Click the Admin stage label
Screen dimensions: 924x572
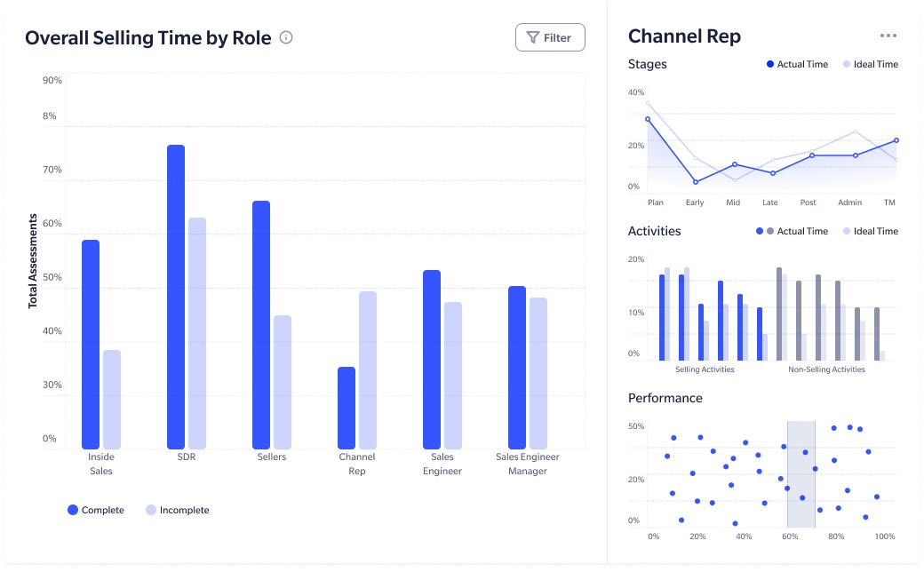click(x=849, y=203)
